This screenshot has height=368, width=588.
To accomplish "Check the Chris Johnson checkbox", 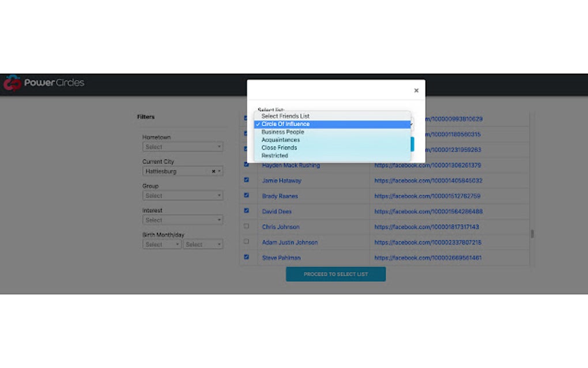I will pos(246,226).
